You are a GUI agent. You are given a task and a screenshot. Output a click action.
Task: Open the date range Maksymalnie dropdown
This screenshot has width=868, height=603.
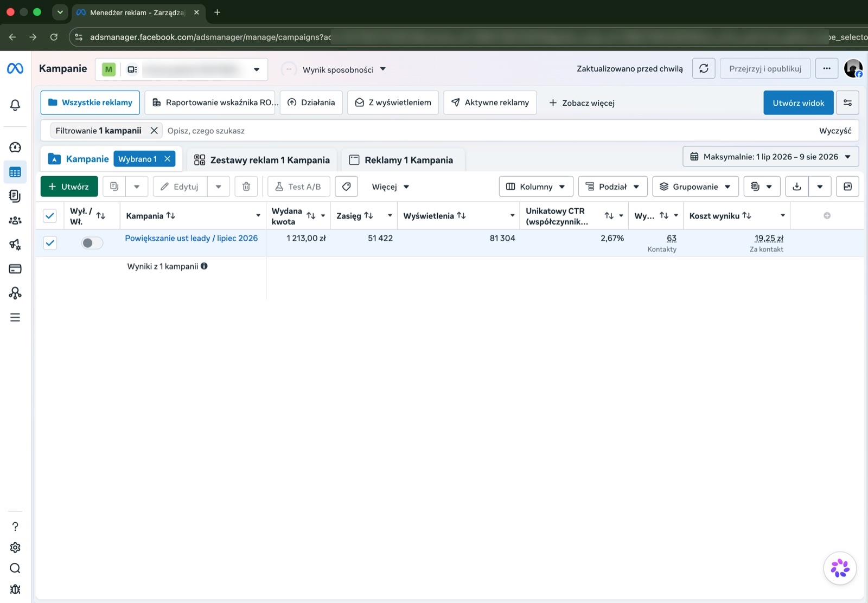[x=770, y=157]
